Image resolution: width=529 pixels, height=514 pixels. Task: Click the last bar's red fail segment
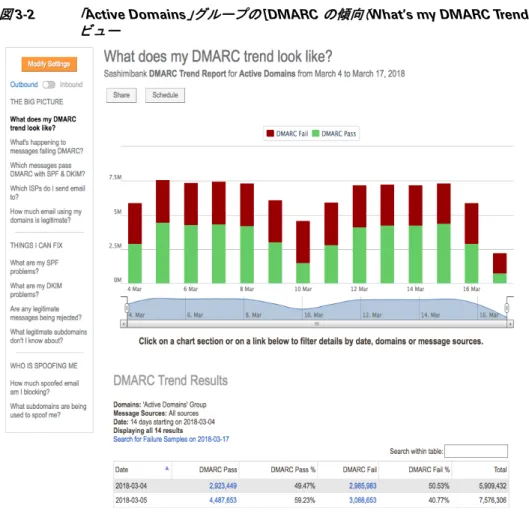500,263
